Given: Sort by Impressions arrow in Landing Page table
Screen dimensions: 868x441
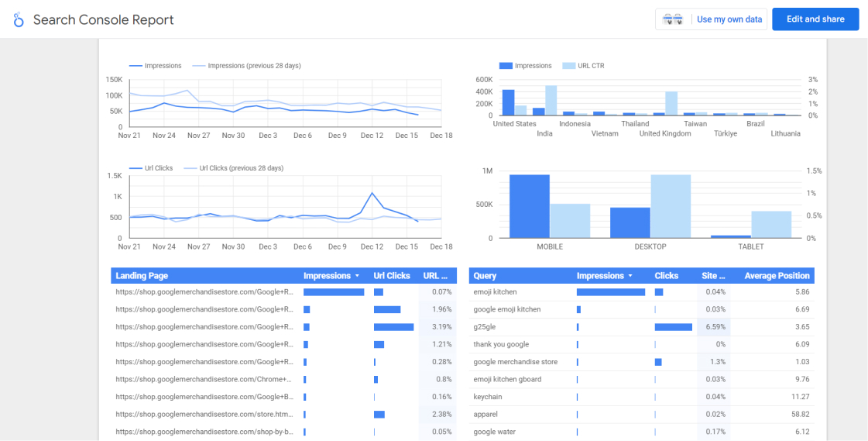Looking at the screenshot, I should point(357,276).
